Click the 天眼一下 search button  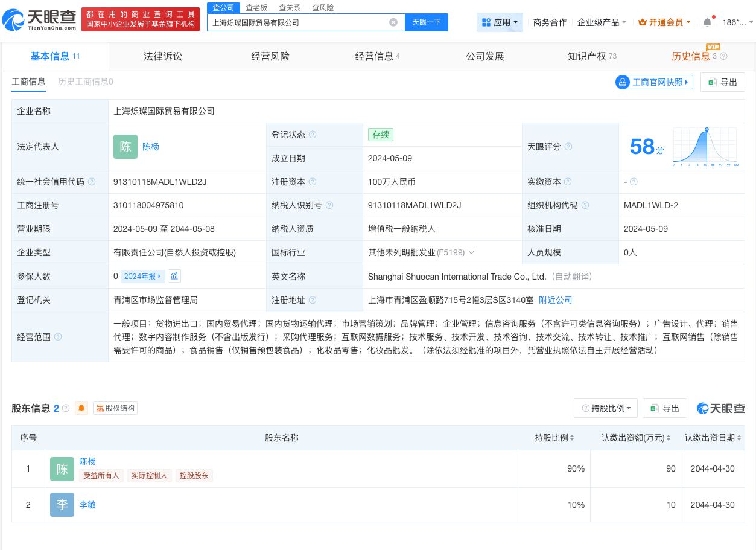pos(426,22)
